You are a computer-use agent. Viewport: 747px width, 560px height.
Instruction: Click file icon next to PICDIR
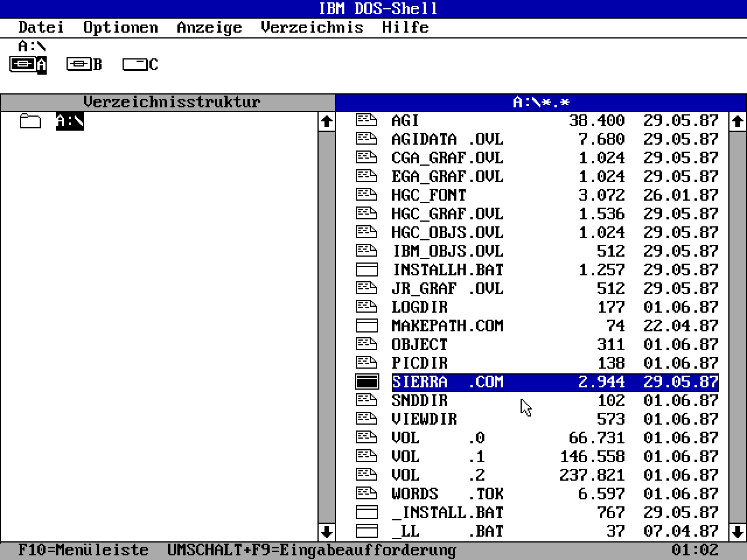(366, 363)
